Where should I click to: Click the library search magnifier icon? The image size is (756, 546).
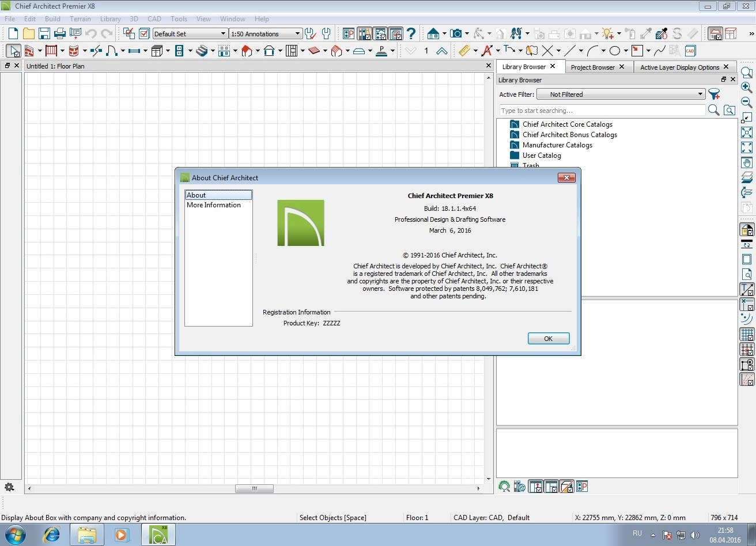713,110
